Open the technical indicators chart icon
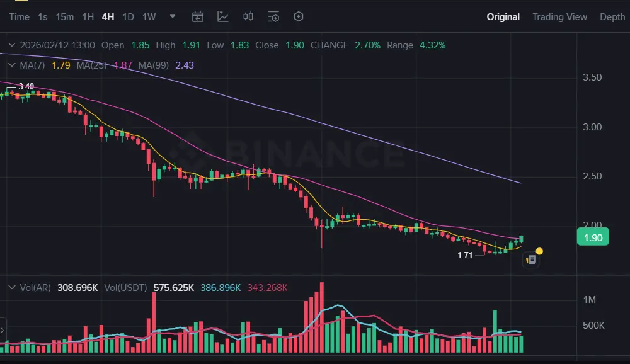Viewport: 630px width, 364px height. coord(222,17)
